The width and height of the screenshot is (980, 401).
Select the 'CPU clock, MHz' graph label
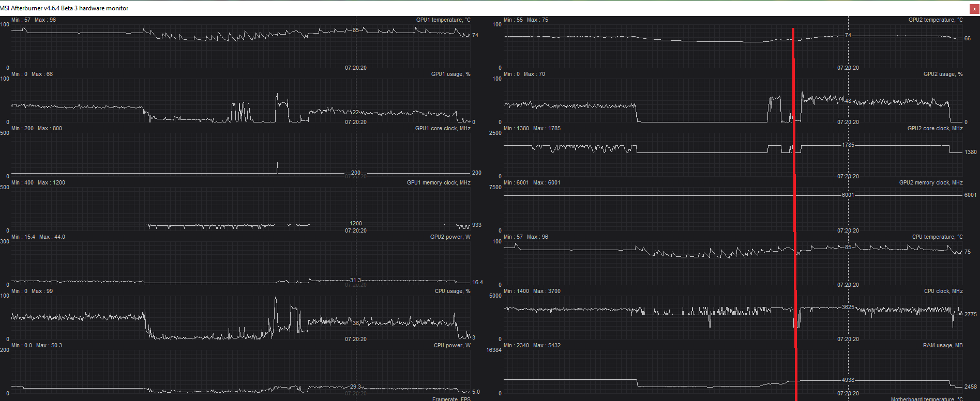(943, 291)
